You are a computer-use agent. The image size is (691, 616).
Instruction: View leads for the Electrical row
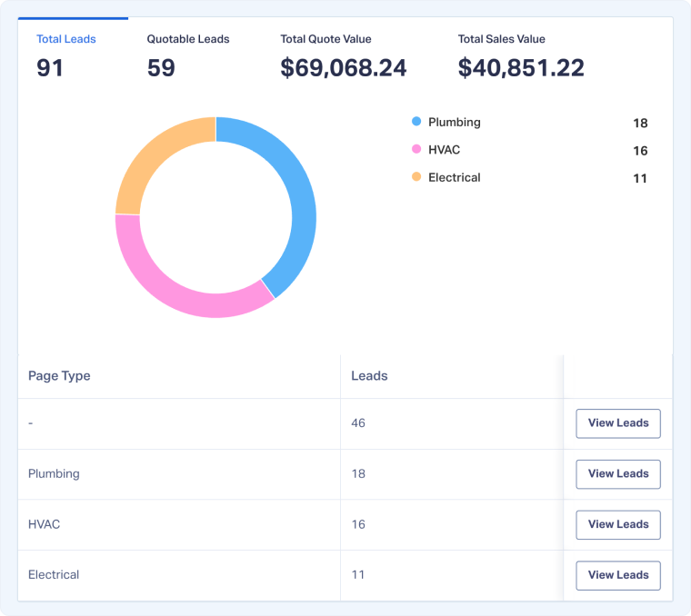point(617,575)
